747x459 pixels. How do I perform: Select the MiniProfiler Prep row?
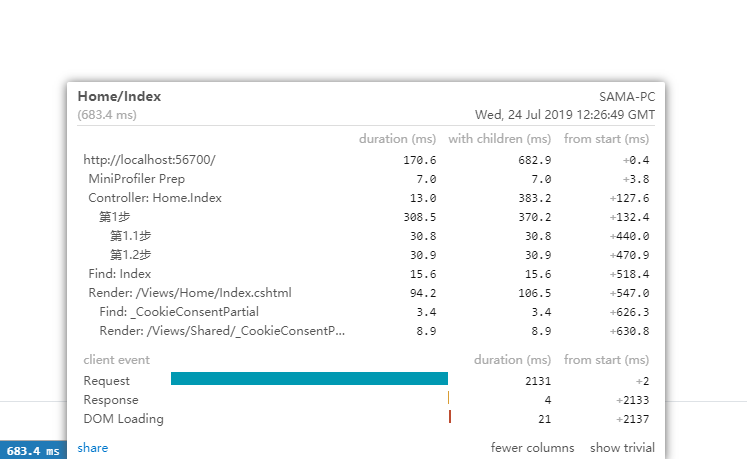click(x=136, y=179)
